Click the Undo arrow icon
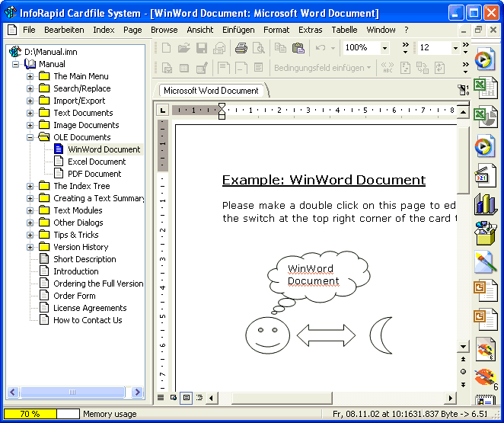This screenshot has width=504, height=423. point(321,48)
